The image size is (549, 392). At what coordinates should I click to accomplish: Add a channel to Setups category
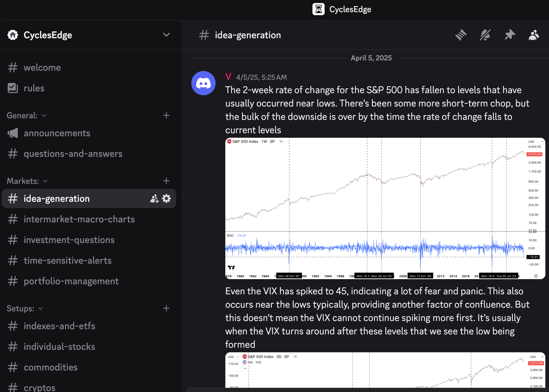(x=166, y=308)
